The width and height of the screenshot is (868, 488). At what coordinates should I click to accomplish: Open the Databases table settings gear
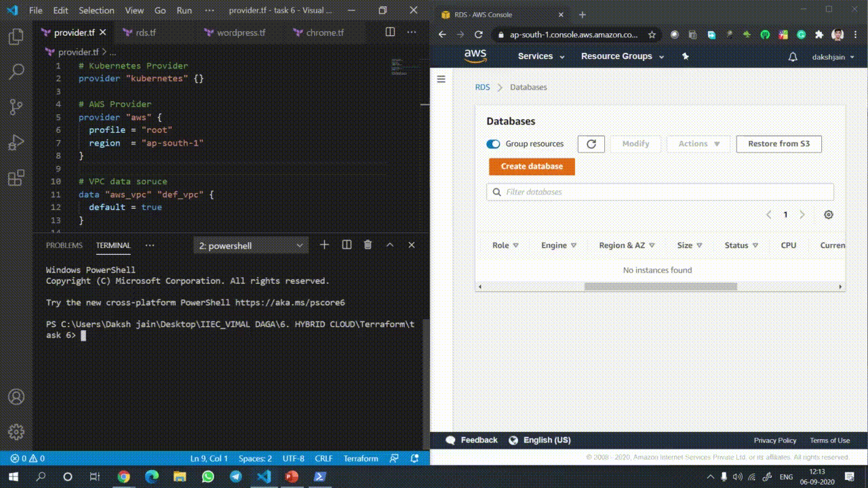(x=829, y=215)
